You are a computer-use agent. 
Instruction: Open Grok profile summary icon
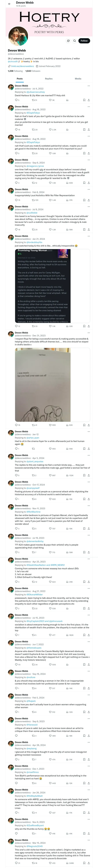(x=68, y=41)
